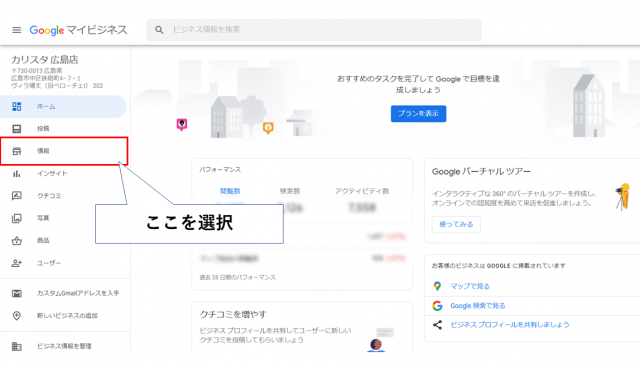Click the 新しいビジネスの追加 location pin icon
Image resolution: width=640 pixels, height=365 pixels.
point(17,316)
